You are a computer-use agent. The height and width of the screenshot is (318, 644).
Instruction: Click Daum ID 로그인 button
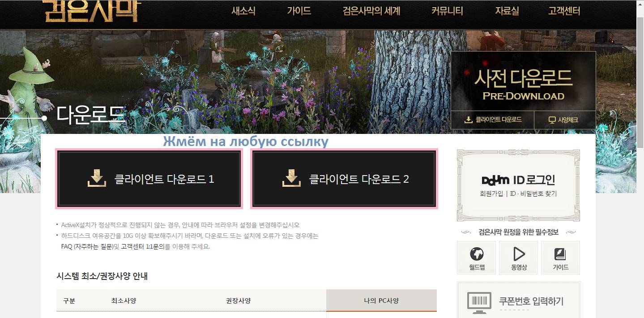coord(518,180)
